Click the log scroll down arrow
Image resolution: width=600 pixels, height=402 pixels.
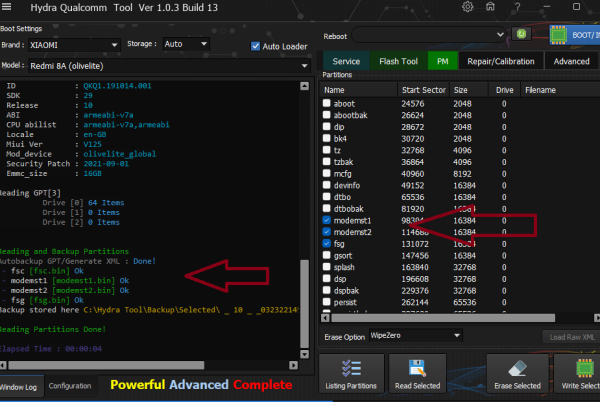pyautogui.click(x=305, y=354)
